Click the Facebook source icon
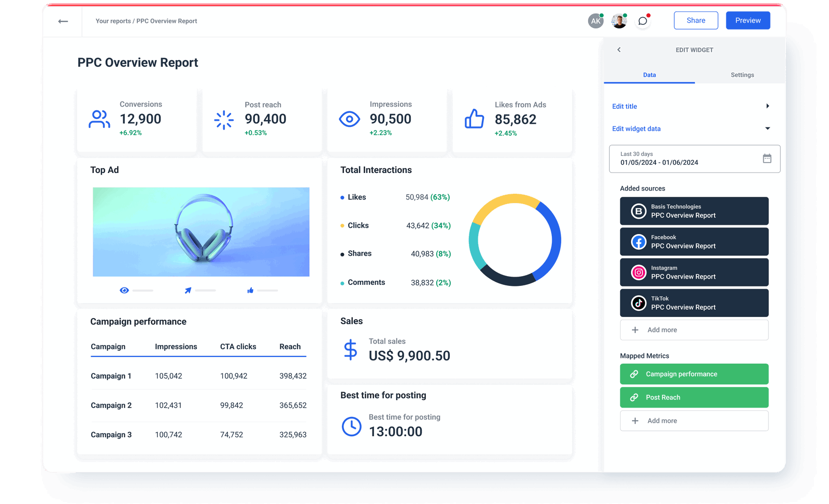829x504 pixels. pos(638,241)
